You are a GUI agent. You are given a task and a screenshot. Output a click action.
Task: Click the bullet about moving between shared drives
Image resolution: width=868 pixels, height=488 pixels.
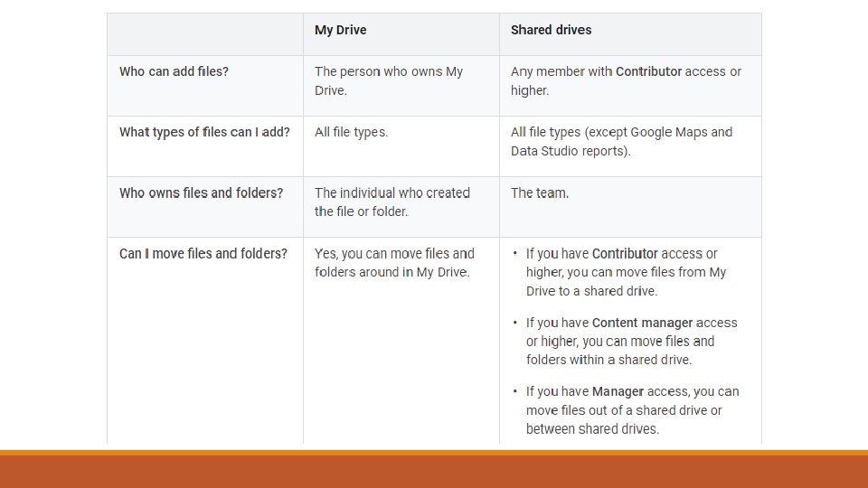click(x=632, y=410)
